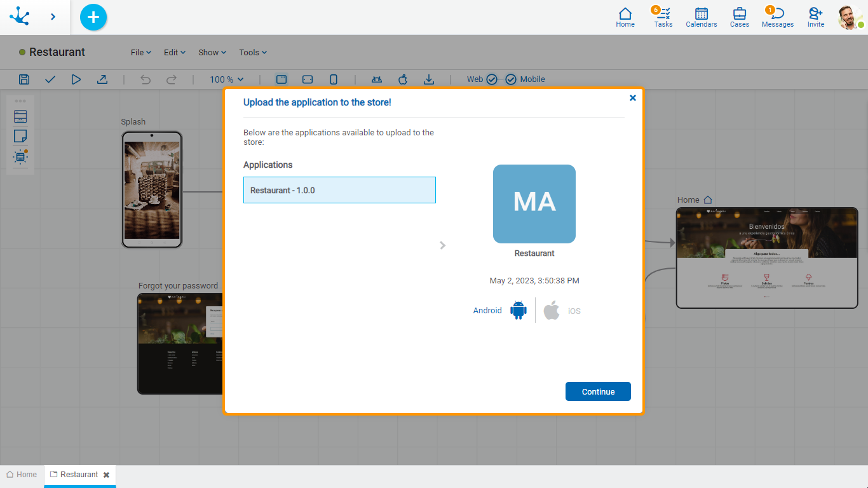Screen dimensions: 868x488
Task: Click the save diskette icon in toolbar
Action: [24, 79]
